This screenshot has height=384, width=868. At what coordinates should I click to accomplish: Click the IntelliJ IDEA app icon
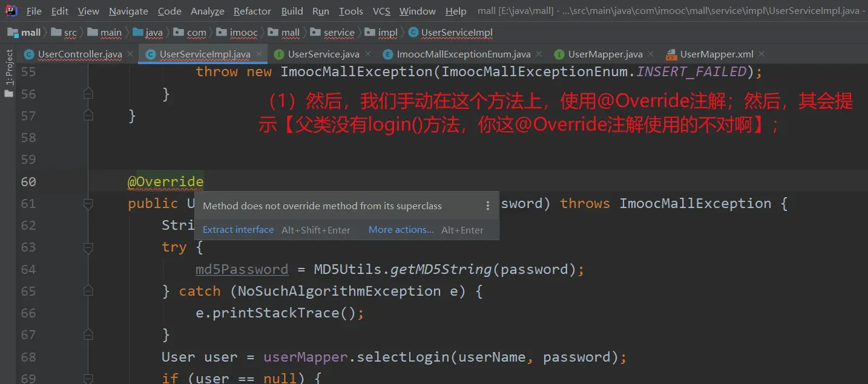(12, 10)
